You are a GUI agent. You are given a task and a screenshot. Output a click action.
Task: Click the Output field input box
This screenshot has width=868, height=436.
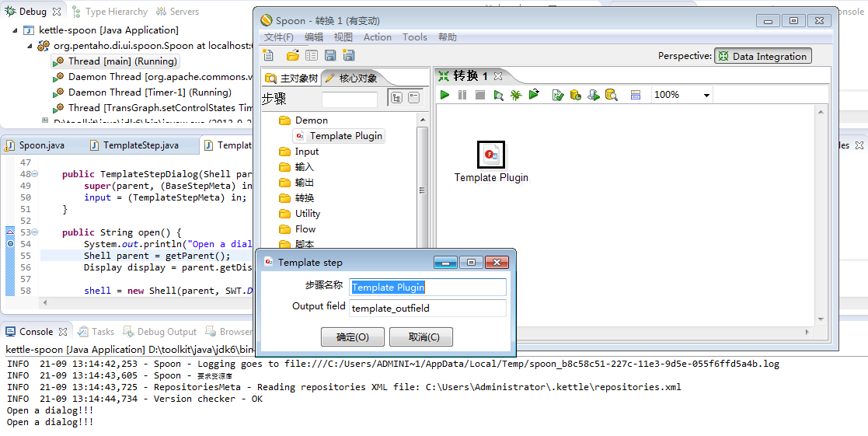(427, 309)
